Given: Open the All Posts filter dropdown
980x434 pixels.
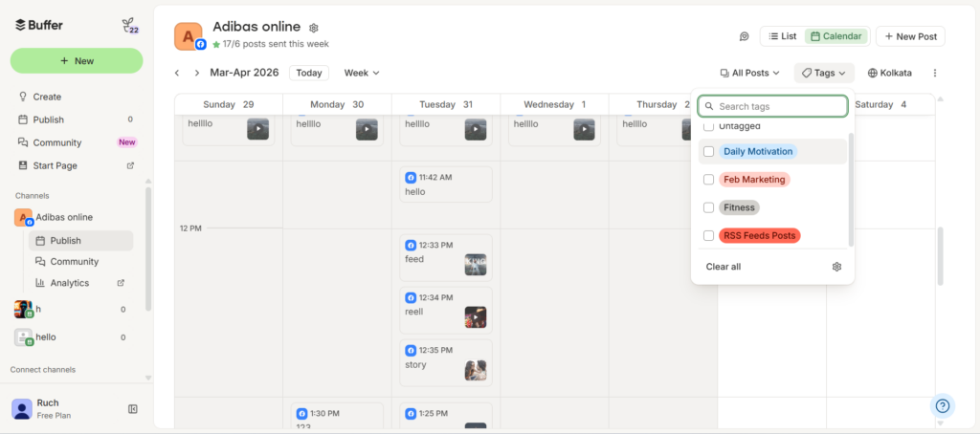Looking at the screenshot, I should coord(749,73).
